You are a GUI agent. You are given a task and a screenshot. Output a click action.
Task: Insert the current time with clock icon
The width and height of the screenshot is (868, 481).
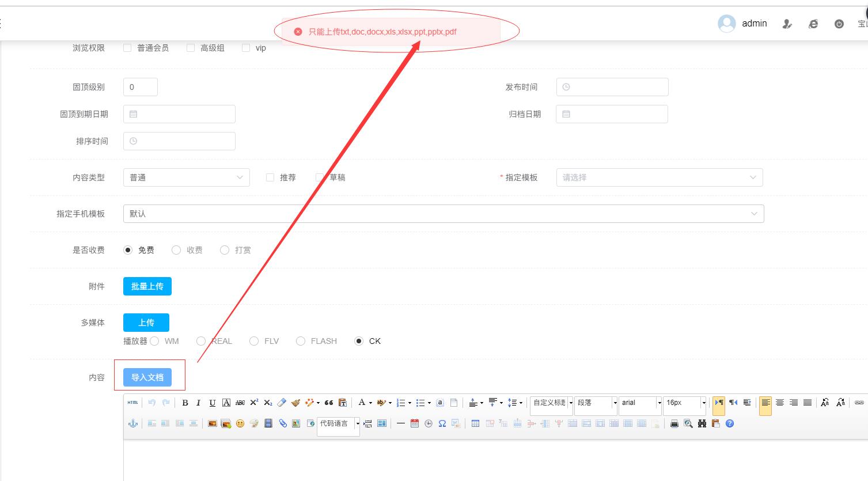coord(429,423)
